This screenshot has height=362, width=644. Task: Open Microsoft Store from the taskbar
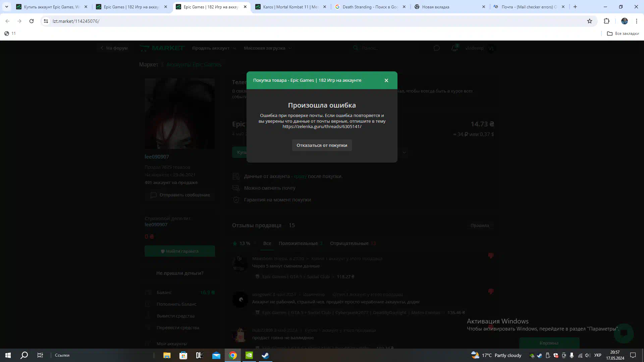coord(183,355)
